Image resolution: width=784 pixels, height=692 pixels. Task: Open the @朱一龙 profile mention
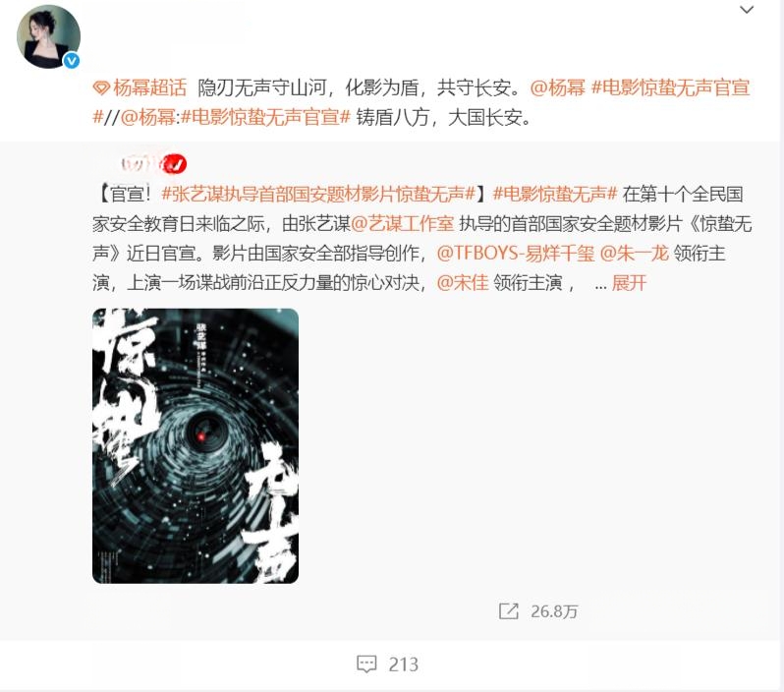click(634, 254)
